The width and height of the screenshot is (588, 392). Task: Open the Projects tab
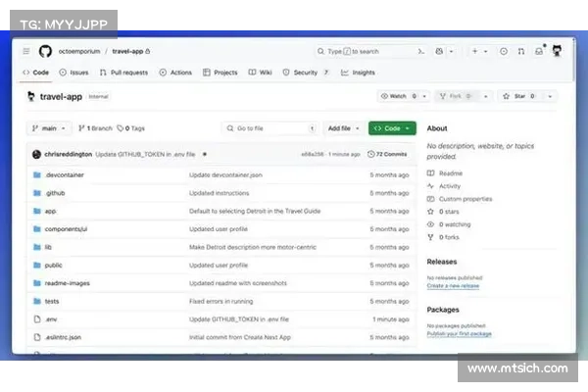pyautogui.click(x=220, y=73)
